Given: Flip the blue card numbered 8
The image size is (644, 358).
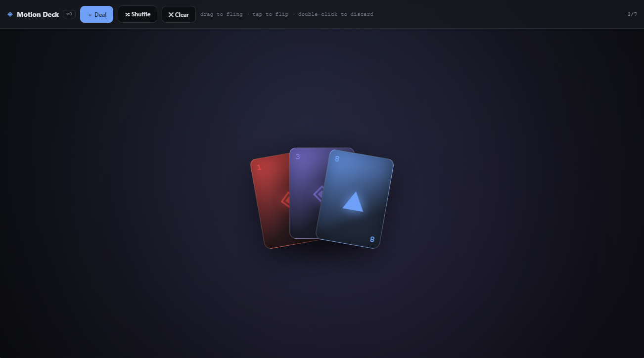Looking at the screenshot, I should (355, 199).
